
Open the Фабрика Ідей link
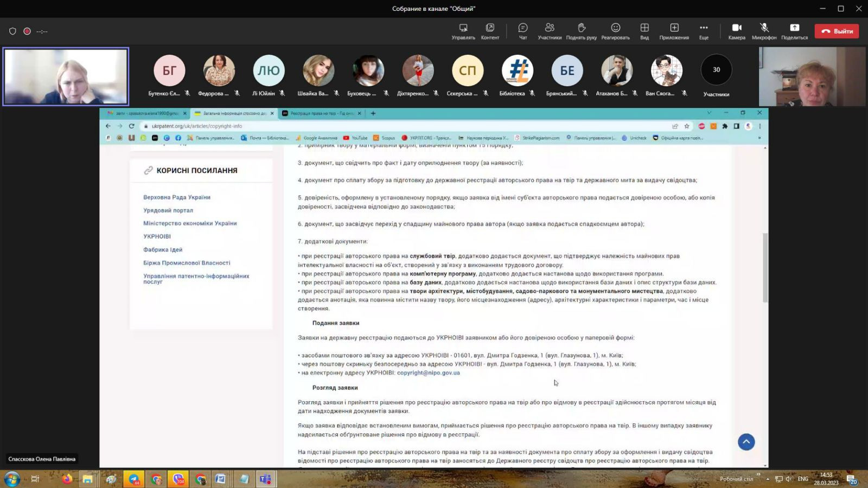[163, 250]
